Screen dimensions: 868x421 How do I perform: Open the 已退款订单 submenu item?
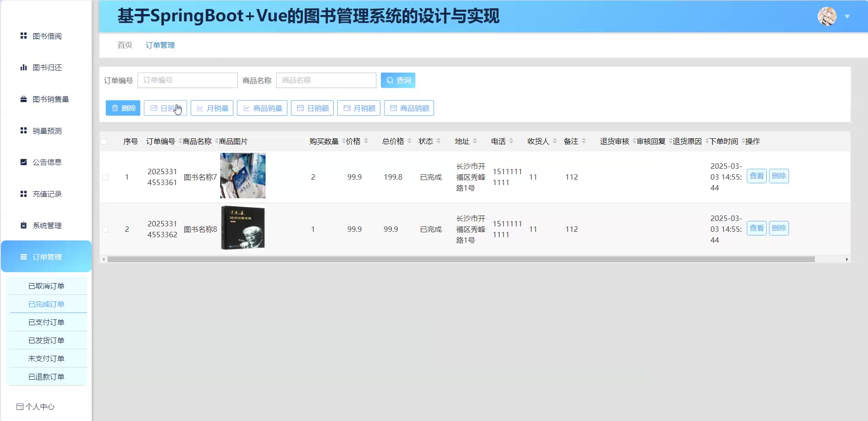(x=46, y=377)
